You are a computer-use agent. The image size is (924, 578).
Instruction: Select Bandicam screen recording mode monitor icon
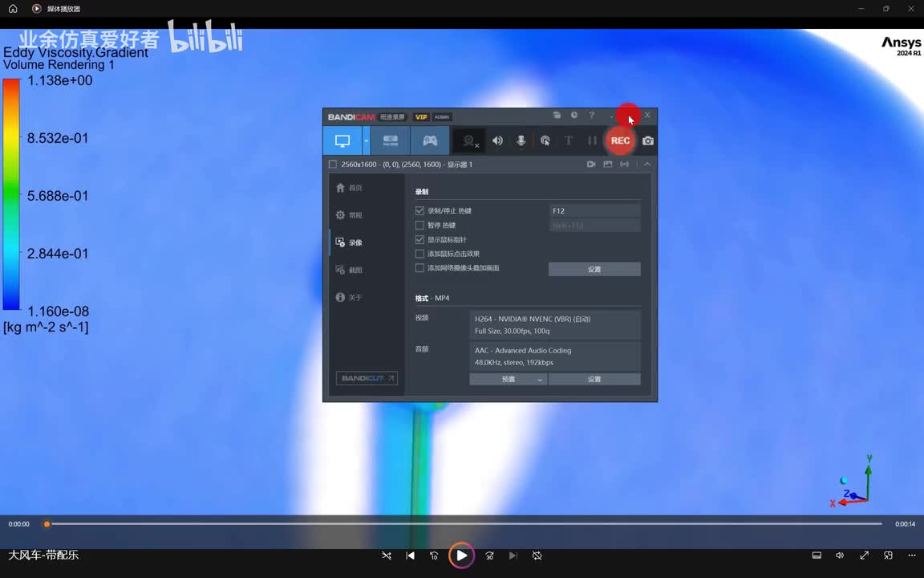342,141
